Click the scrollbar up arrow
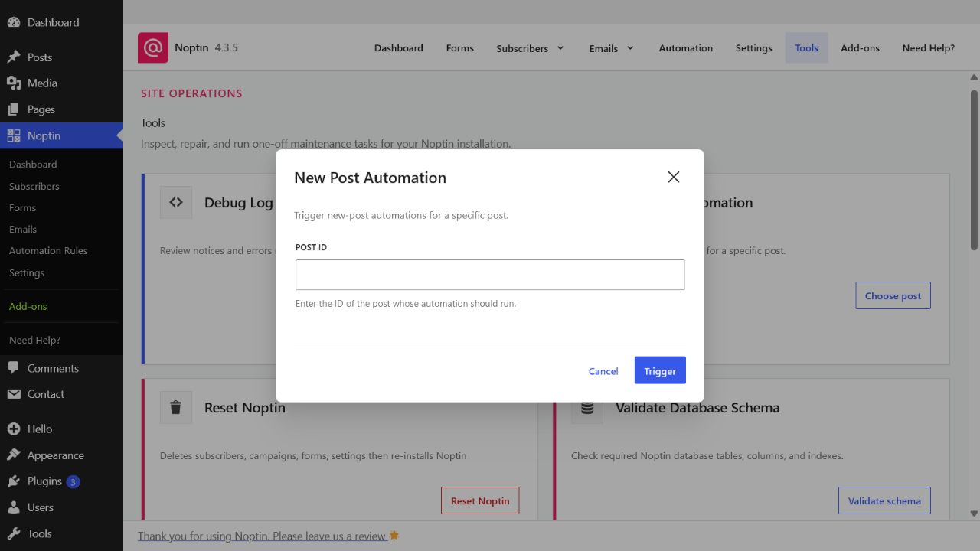 coord(974,77)
